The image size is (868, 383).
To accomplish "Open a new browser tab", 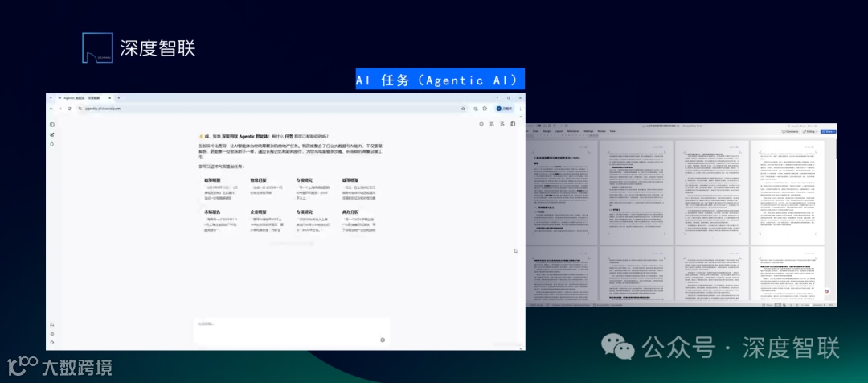I will 118,97.
